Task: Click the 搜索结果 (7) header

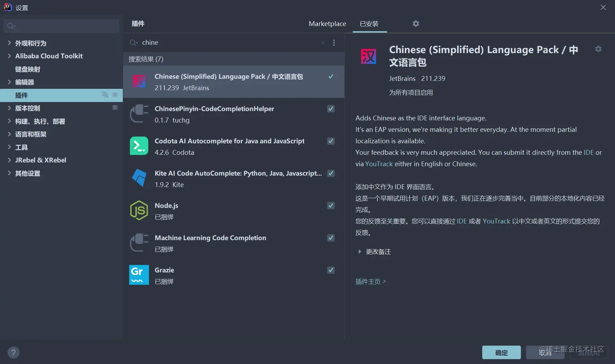Action: click(x=146, y=59)
